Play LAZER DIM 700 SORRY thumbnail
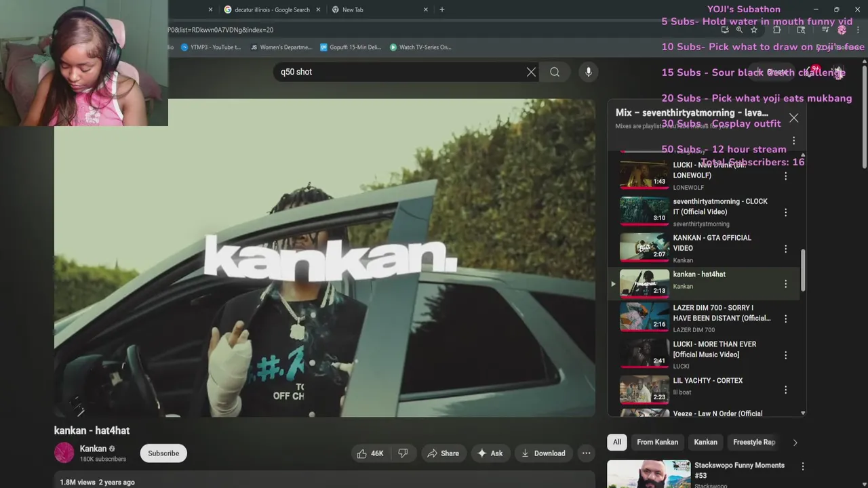 pos(644,317)
